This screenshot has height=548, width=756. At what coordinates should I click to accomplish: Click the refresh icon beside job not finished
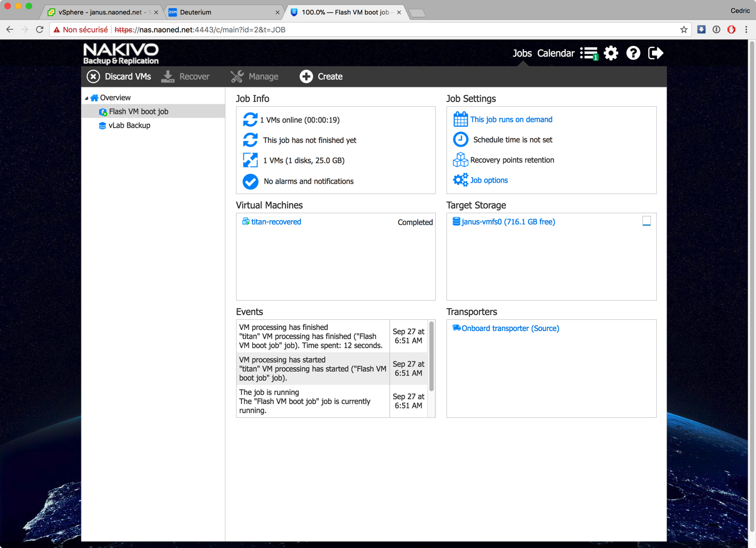pos(250,140)
